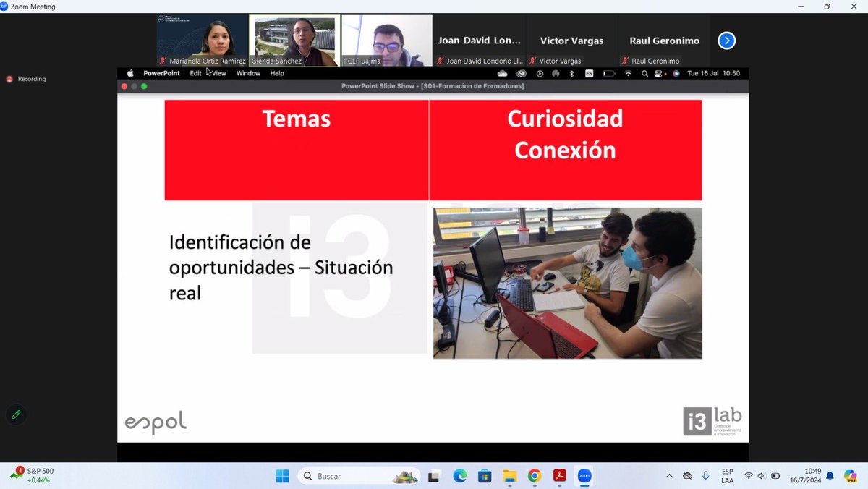Open Siri from the macOS menu bar

click(x=676, y=73)
